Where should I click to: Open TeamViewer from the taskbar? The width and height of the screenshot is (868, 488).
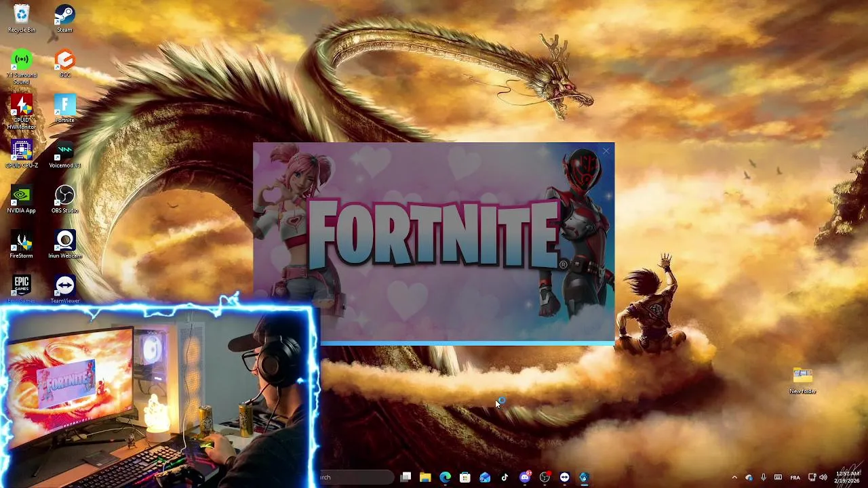tap(564, 477)
